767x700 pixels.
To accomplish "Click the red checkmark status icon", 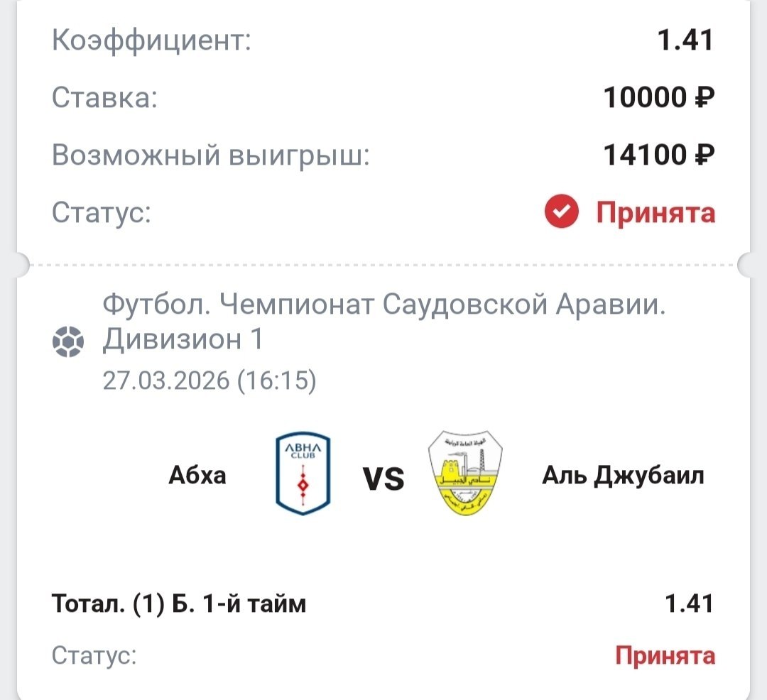I will [x=562, y=212].
